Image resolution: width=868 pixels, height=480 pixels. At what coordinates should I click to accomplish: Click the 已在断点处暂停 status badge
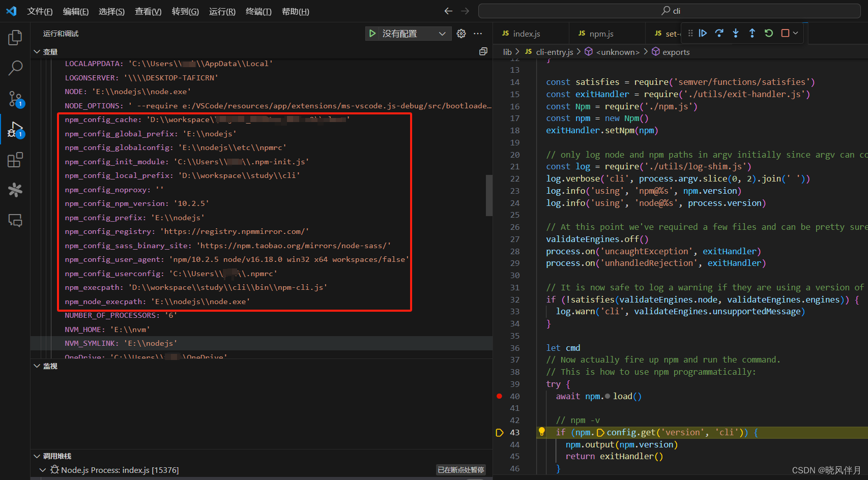pos(461,470)
